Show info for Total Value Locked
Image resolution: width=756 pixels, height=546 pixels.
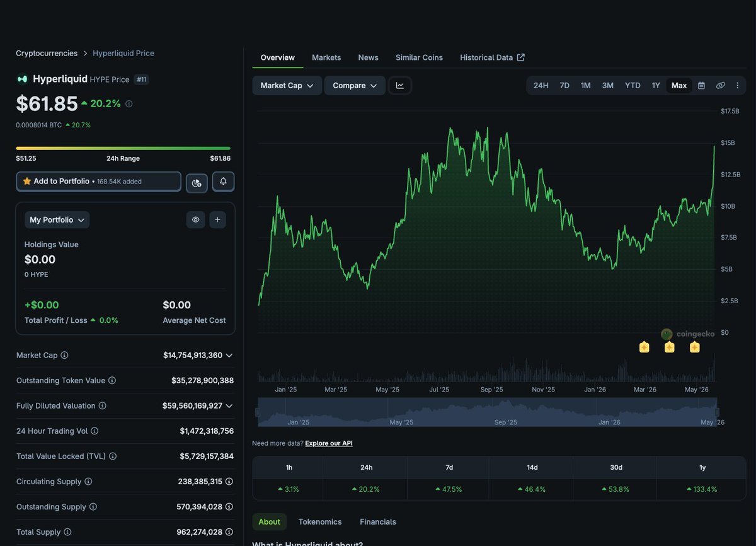coord(113,456)
